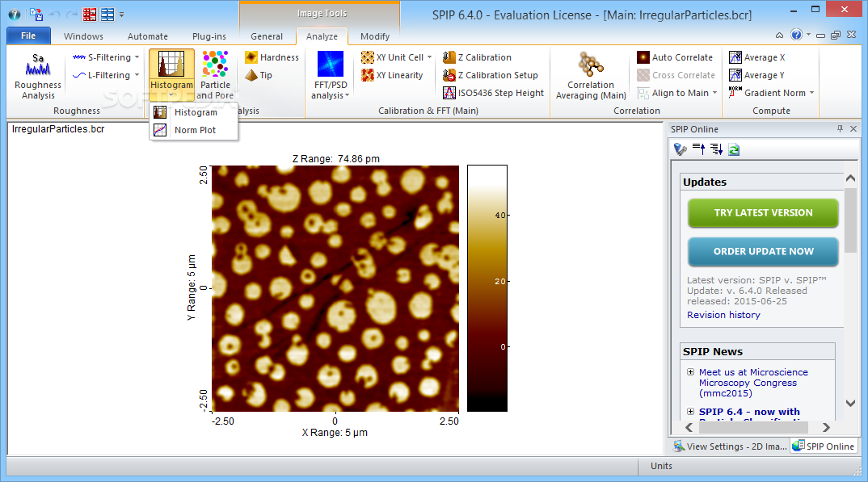Click the red grid quick access icon
This screenshot has height=482, width=868.
(x=89, y=15)
